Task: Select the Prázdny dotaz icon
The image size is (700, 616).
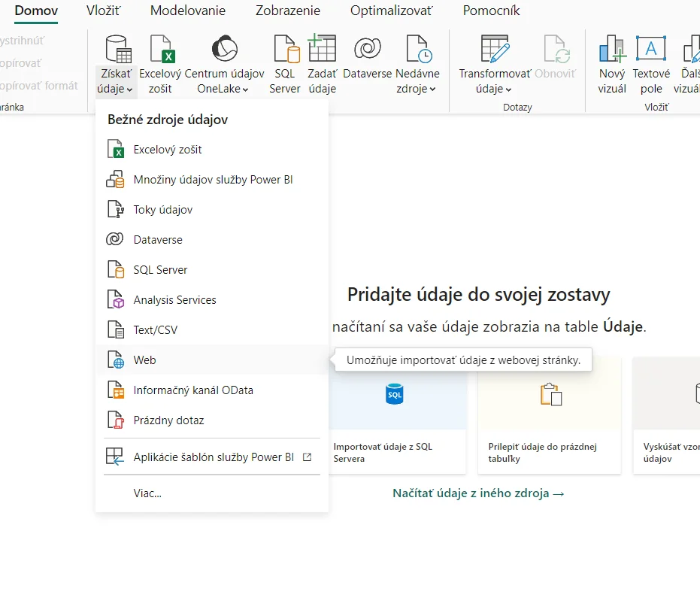Action: tap(116, 420)
